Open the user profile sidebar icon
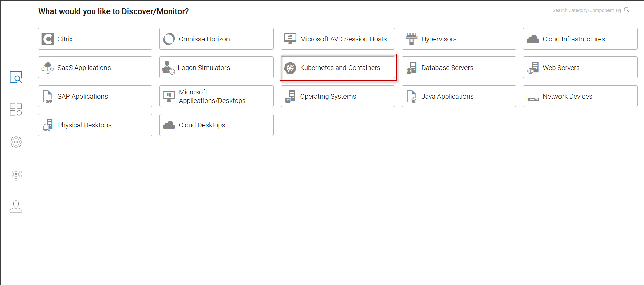This screenshot has height=285, width=644. pos(16,207)
